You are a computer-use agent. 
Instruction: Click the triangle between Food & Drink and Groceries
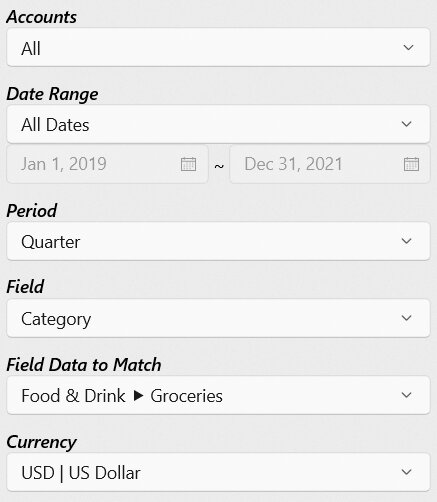[138, 396]
